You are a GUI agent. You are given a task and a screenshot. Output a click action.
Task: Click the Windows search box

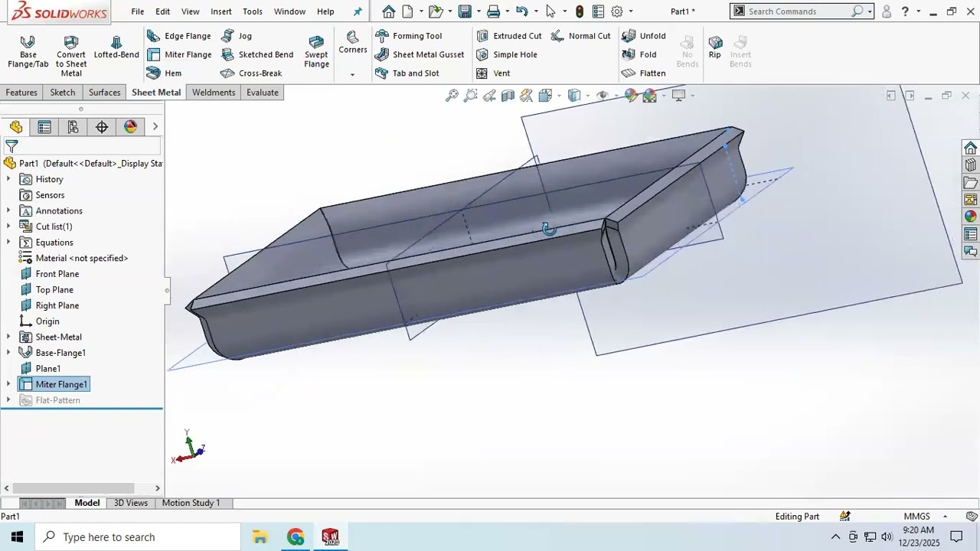(138, 537)
